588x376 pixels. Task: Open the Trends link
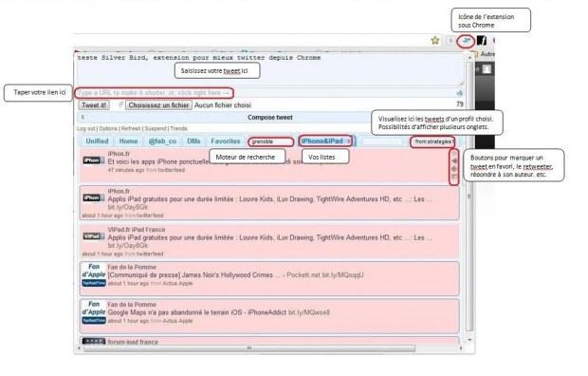click(178, 128)
